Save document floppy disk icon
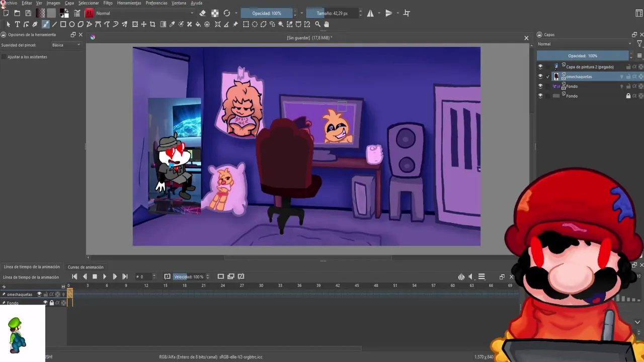This screenshot has width=644, height=362. pyautogui.click(x=28, y=13)
